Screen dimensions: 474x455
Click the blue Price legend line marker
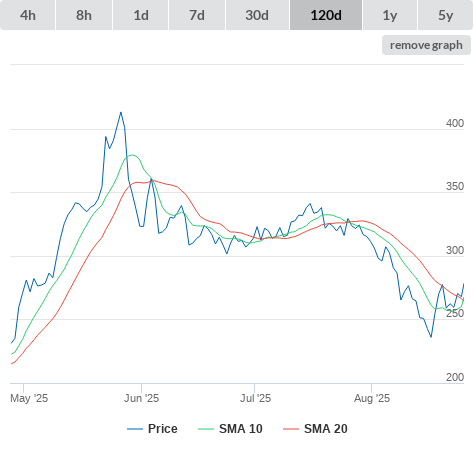point(135,429)
